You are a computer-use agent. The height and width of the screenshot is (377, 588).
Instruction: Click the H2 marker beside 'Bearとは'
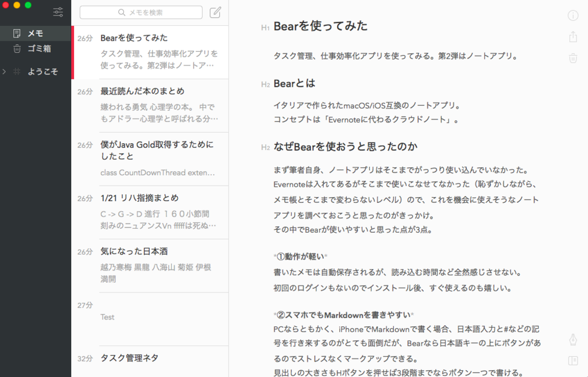tap(265, 84)
